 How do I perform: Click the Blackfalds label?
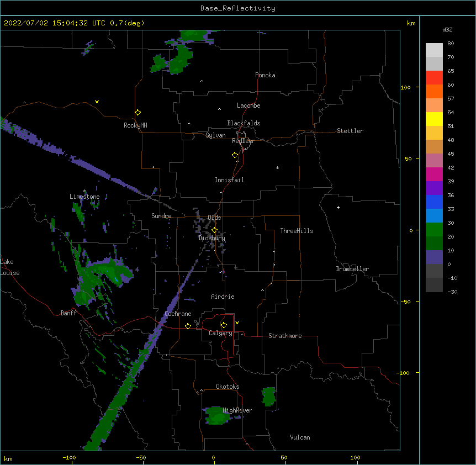(x=244, y=123)
